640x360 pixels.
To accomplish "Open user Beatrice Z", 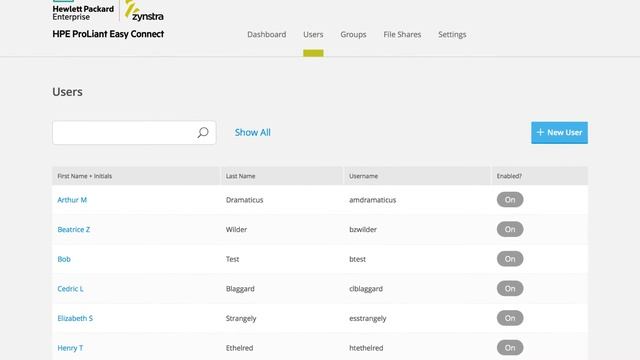I will point(73,229).
